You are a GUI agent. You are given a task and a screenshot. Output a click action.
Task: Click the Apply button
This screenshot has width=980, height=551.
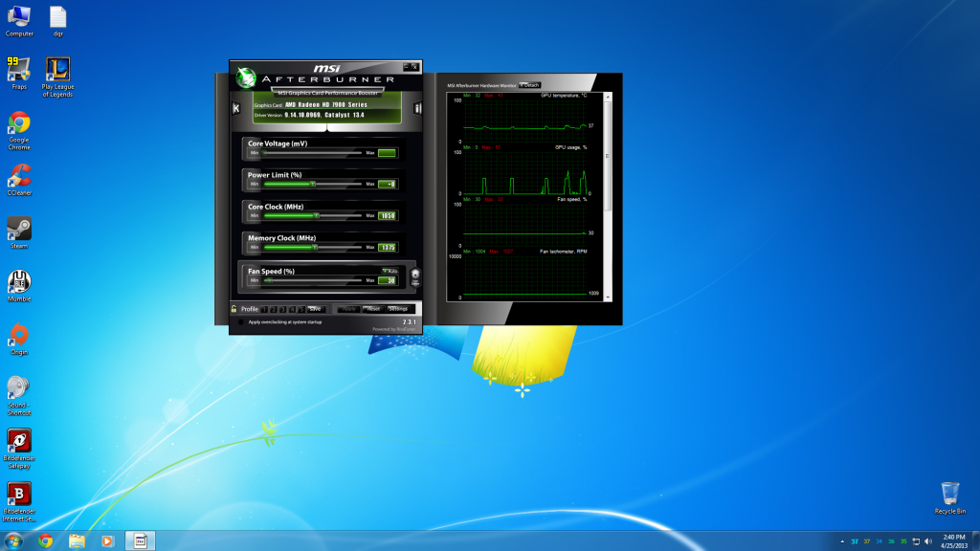(x=348, y=309)
